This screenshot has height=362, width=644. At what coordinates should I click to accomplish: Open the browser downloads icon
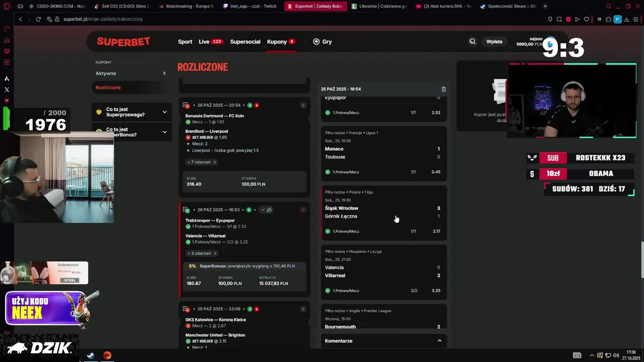click(x=627, y=19)
